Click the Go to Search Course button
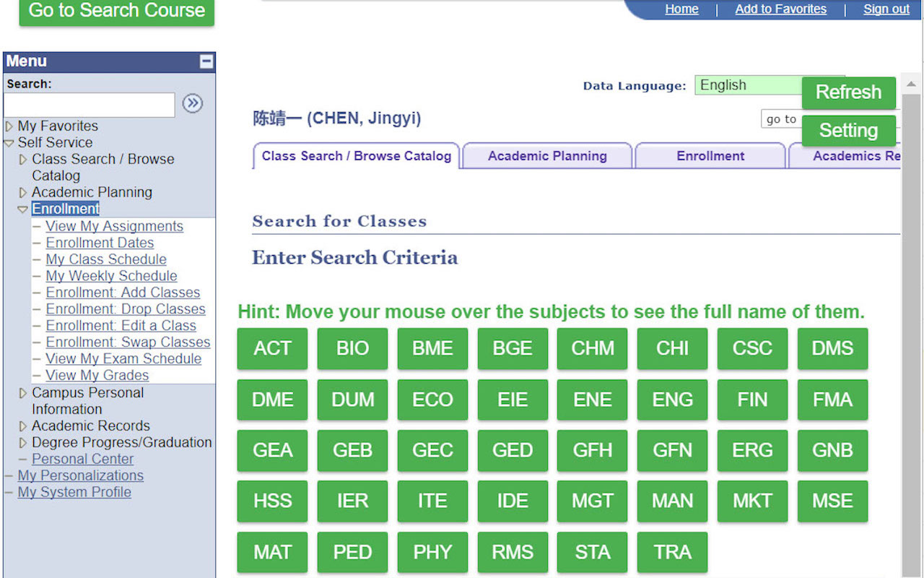 tap(116, 10)
